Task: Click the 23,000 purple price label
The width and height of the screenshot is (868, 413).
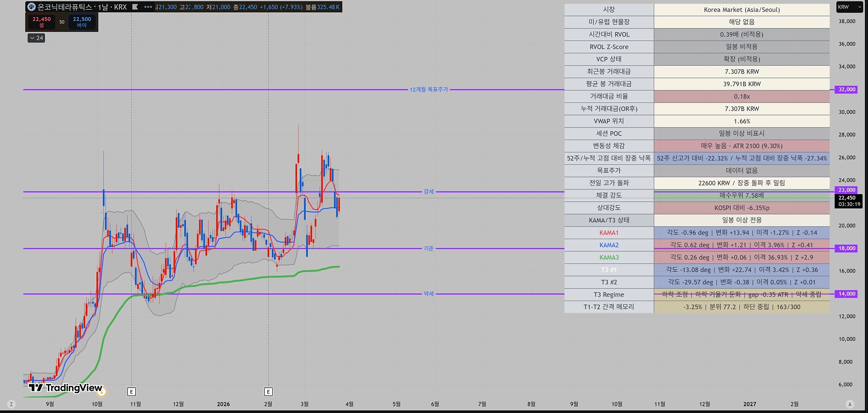Action: [x=847, y=190]
